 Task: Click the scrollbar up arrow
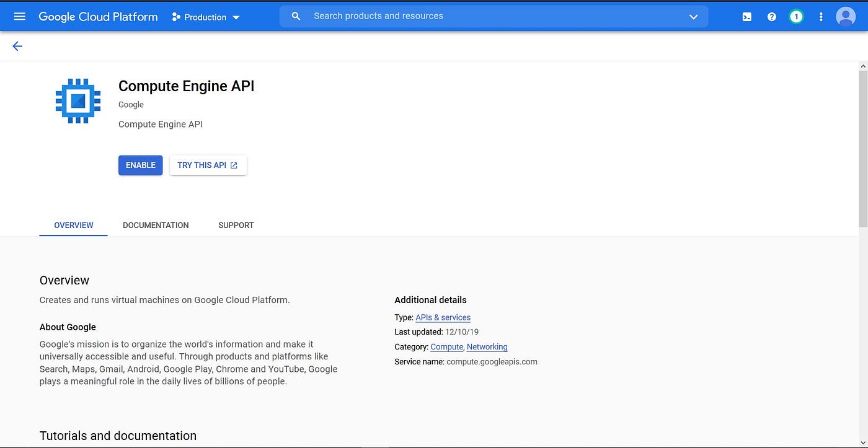[x=863, y=66]
